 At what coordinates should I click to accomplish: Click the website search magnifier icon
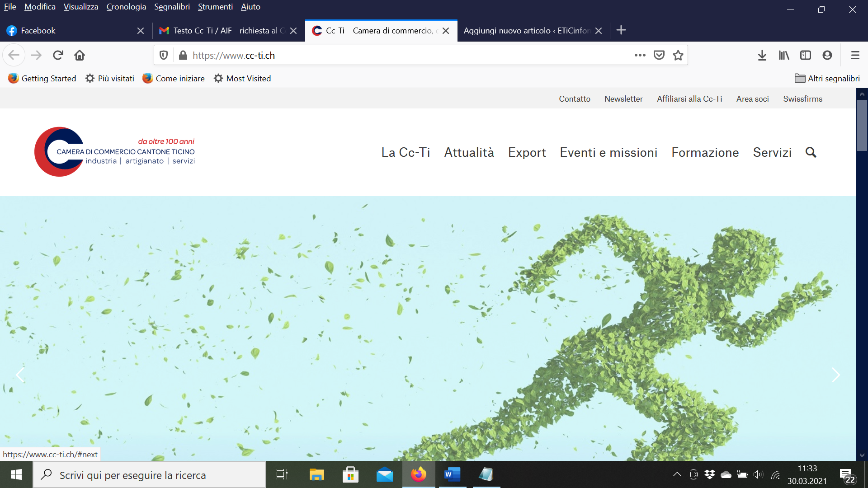[811, 152]
